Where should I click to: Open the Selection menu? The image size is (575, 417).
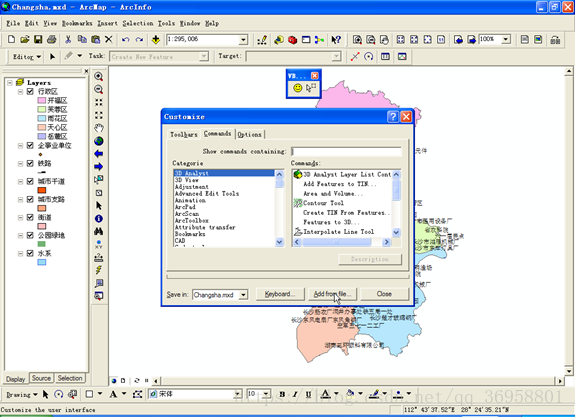(138, 23)
